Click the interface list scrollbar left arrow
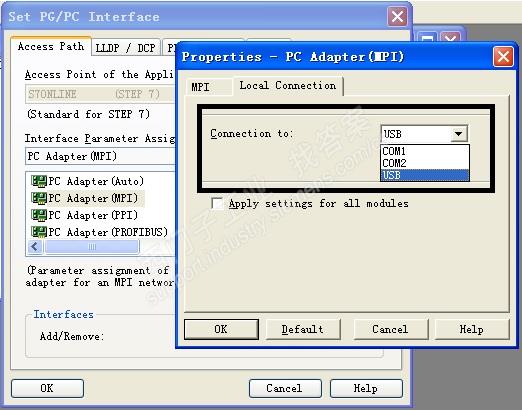 (x=35, y=247)
